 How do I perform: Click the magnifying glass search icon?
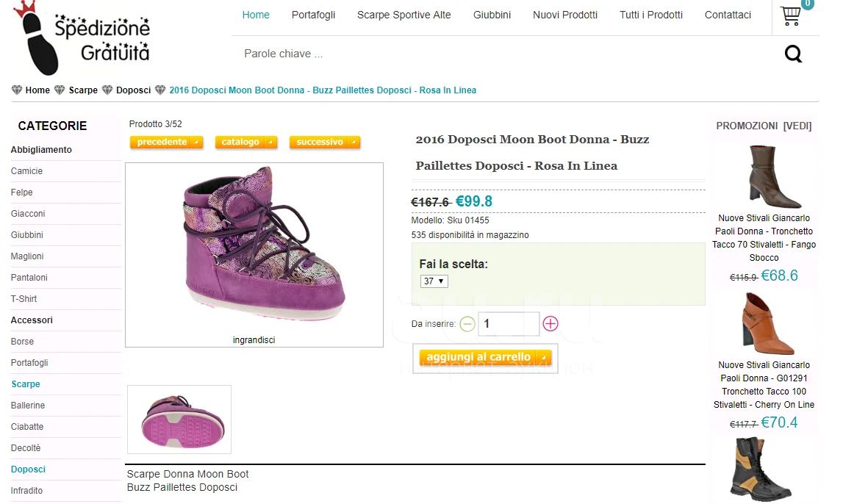click(793, 54)
